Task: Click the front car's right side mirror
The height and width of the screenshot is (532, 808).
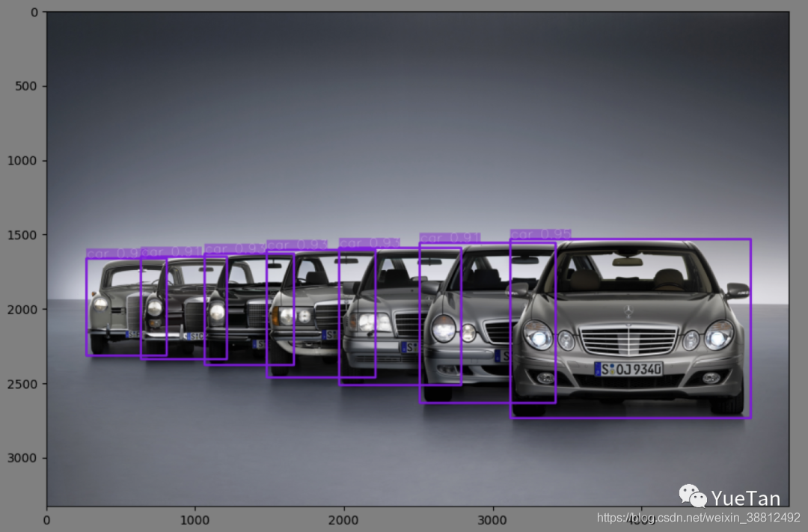Action: click(737, 290)
